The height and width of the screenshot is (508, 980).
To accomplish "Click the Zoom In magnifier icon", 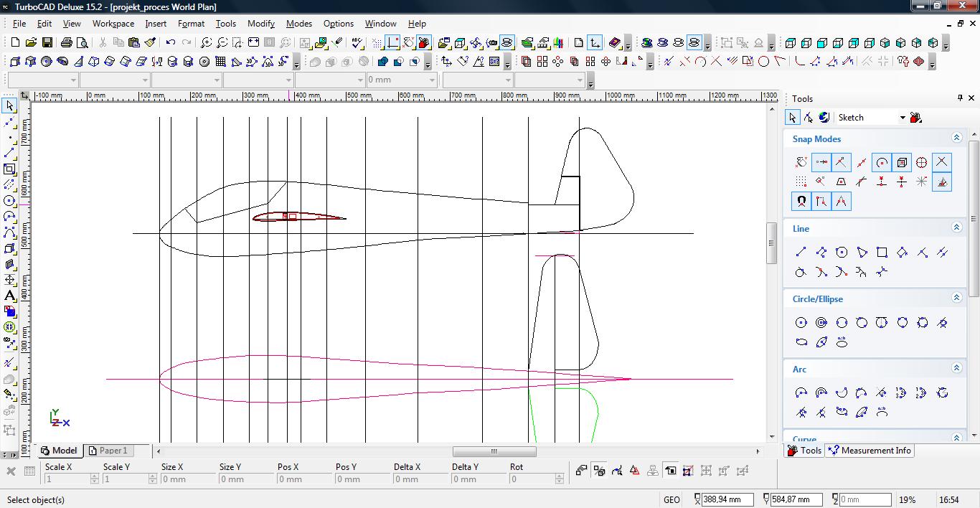I will [206, 43].
